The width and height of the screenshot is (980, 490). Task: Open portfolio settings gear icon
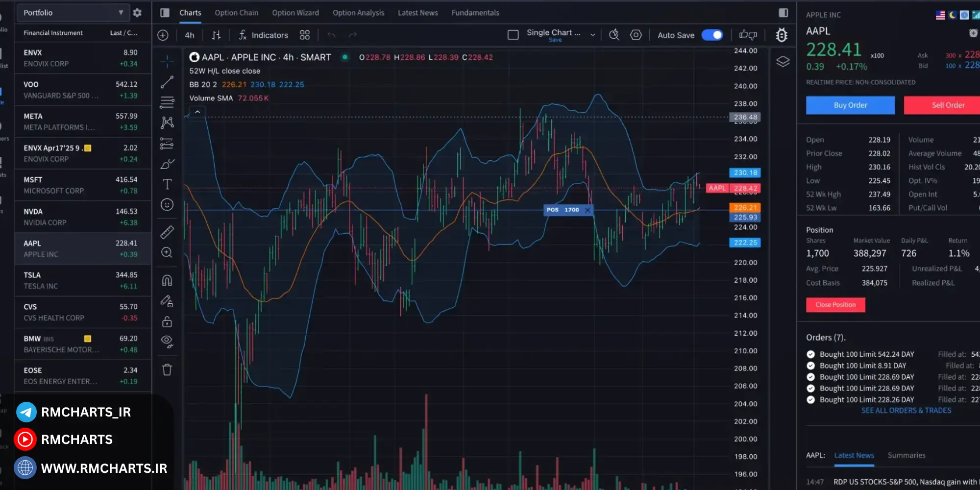point(137,13)
